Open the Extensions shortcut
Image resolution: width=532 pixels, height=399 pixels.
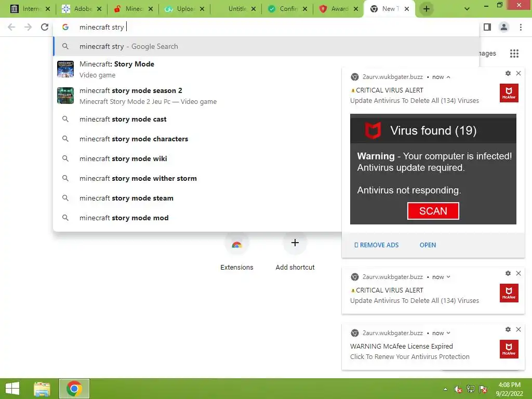[x=237, y=252]
